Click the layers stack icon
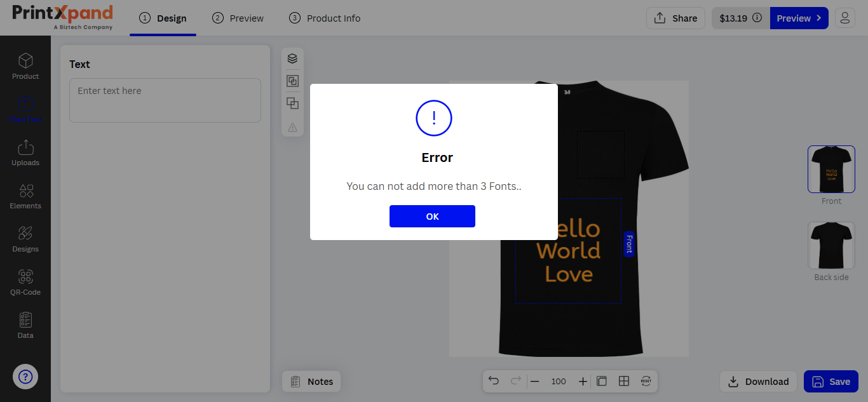This screenshot has width=868, height=402. [x=292, y=58]
